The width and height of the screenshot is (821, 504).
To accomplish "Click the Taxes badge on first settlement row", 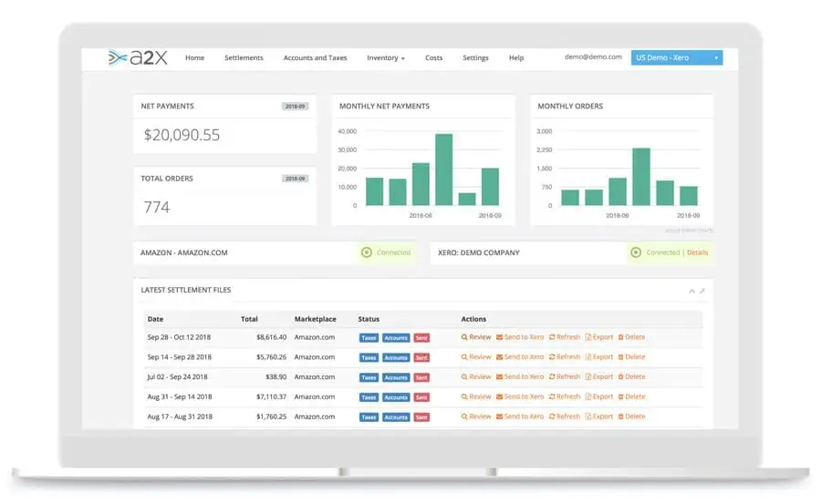I will tap(369, 337).
